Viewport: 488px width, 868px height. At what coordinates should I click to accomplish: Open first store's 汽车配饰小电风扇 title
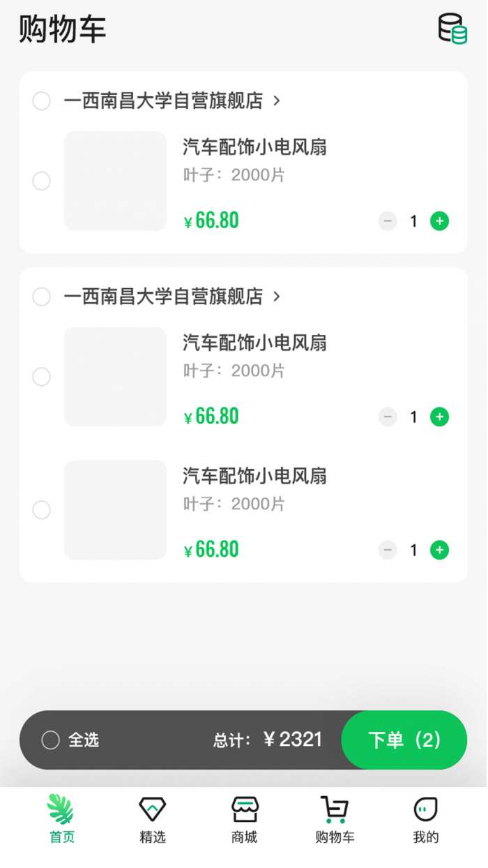[254, 147]
